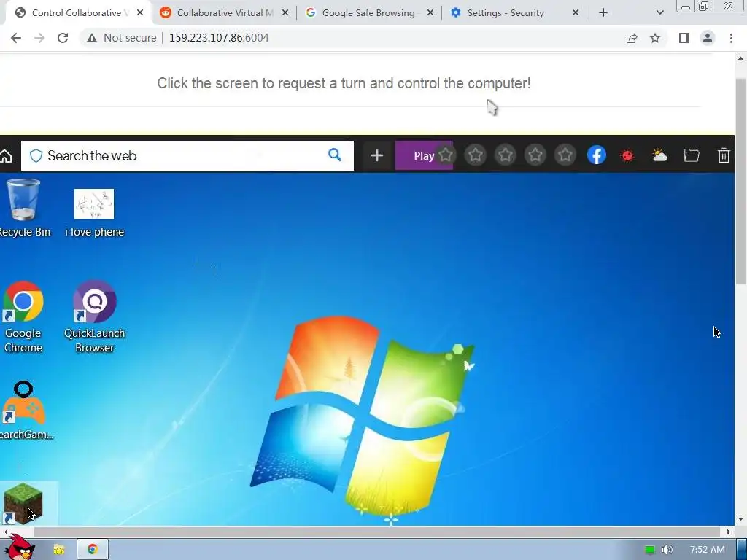This screenshot has width=747, height=560.
Task: Click the plus add-shortcut button in toolbar
Action: point(377,155)
